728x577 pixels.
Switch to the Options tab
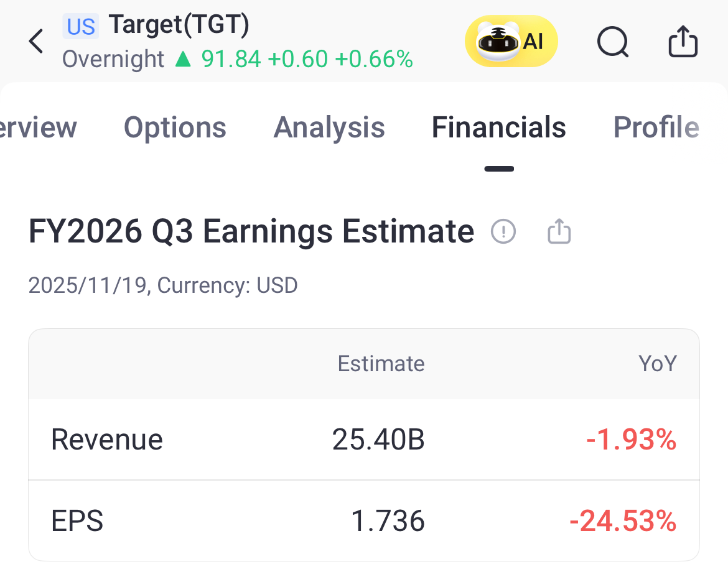click(175, 127)
